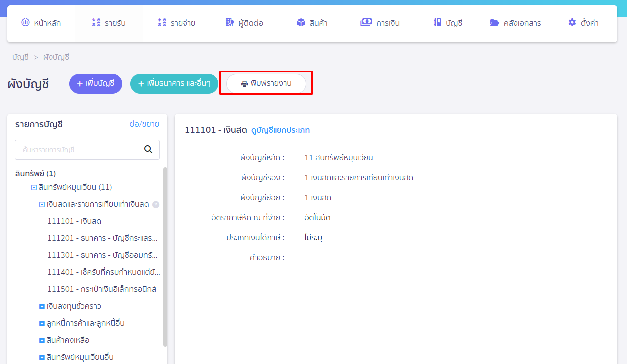Click รายจ่าย expenses icon in navigation
627x364 pixels.
tap(162, 23)
